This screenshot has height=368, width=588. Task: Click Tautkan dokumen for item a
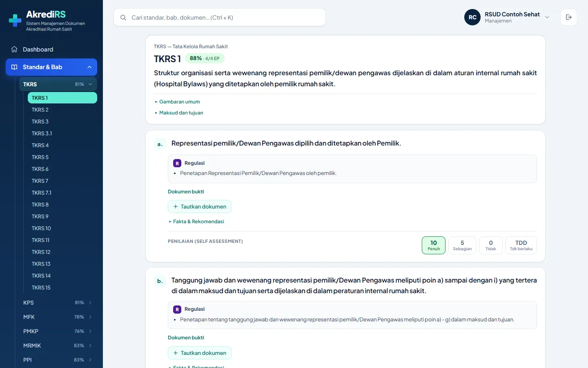click(x=200, y=206)
